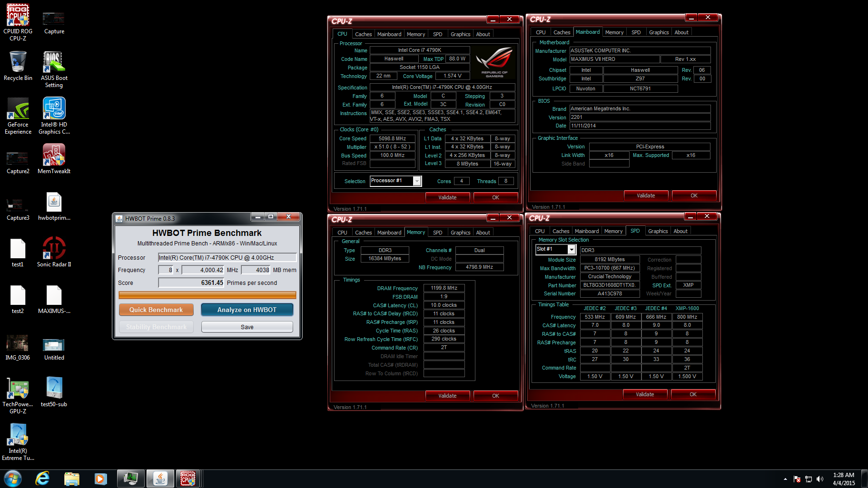Click the Core Speed 5098.8 MHz value
The height and width of the screenshot is (488, 868).
(392, 138)
